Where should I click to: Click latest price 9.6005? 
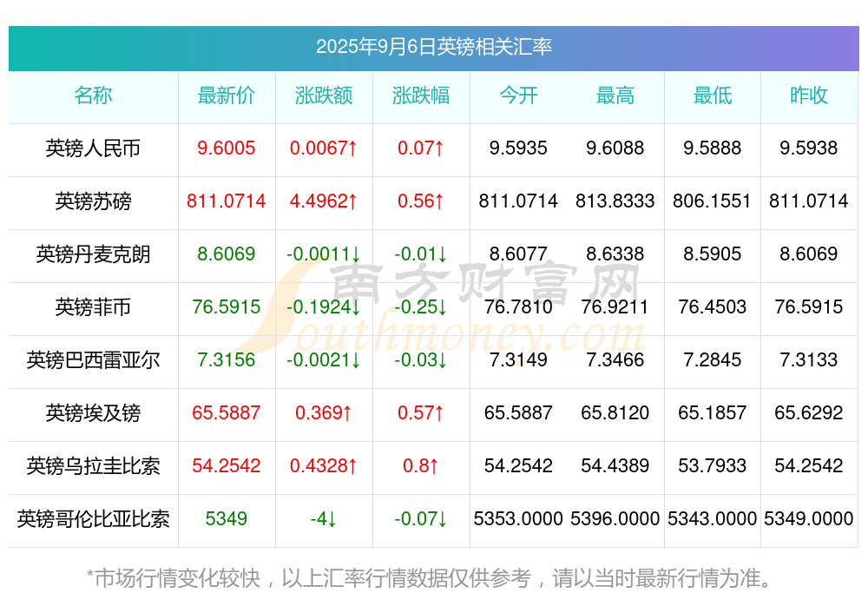pyautogui.click(x=227, y=148)
